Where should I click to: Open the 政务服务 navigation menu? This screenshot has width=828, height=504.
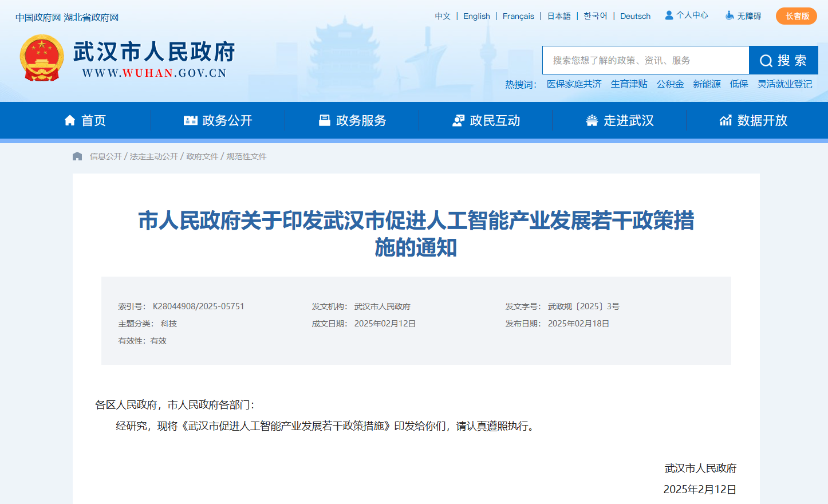click(x=352, y=120)
